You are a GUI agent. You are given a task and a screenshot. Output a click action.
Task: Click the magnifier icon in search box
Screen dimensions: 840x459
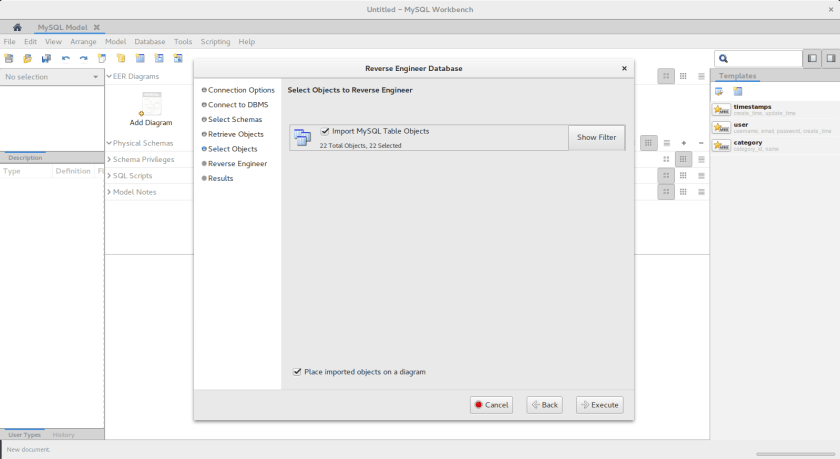[x=723, y=59]
